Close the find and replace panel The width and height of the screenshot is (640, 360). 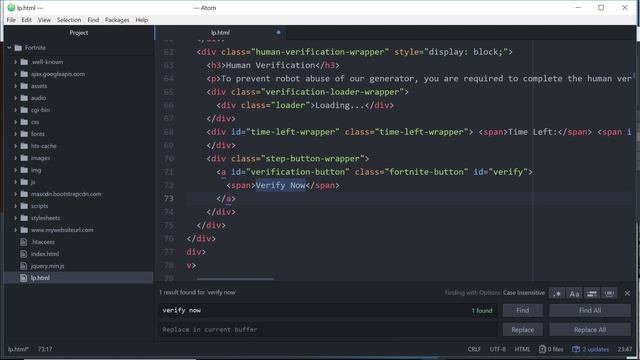(x=627, y=293)
